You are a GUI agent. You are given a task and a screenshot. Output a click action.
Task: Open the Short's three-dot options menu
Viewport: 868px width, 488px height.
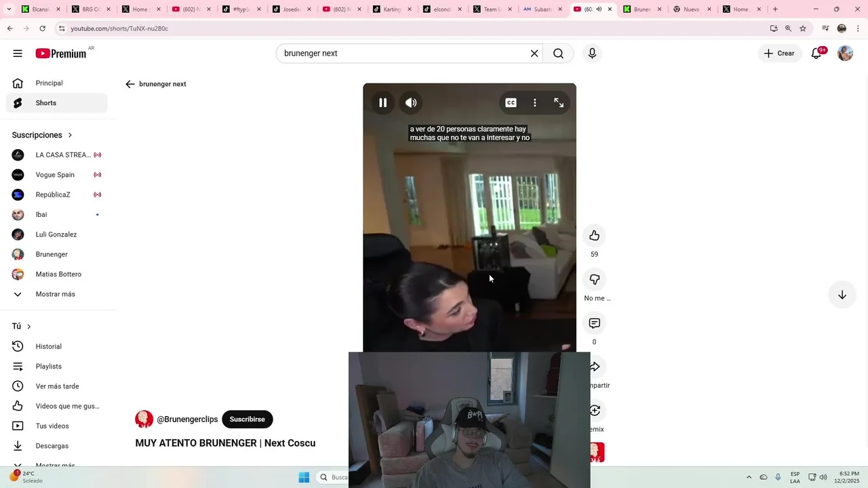click(x=535, y=102)
